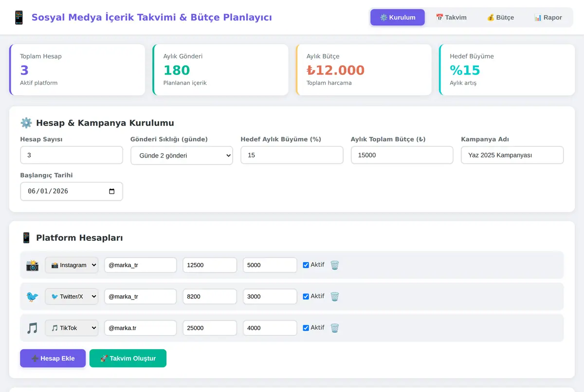Click the Takvim Oluştur button
This screenshot has width=584, height=392.
128,358
